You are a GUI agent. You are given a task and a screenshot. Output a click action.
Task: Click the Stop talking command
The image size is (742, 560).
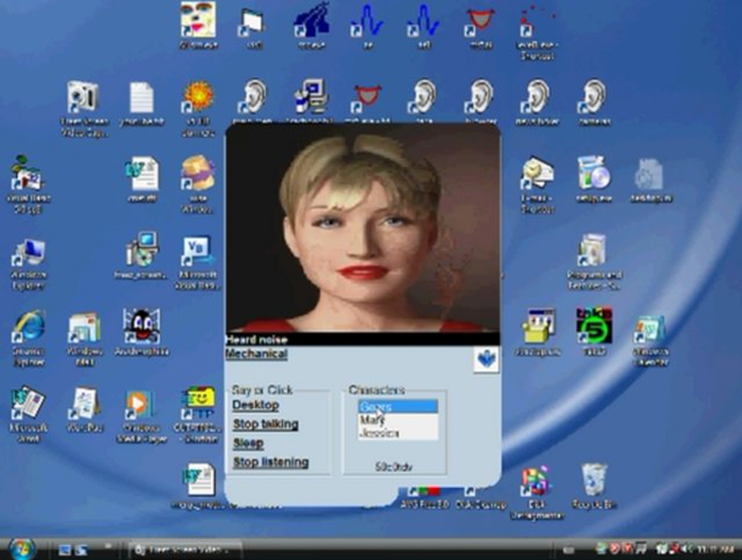click(x=266, y=424)
